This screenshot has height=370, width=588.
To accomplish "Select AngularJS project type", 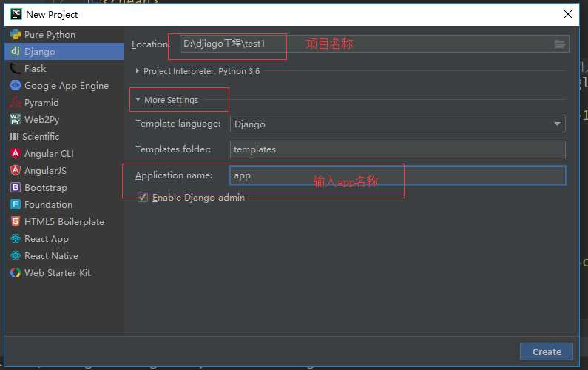I will [64, 170].
